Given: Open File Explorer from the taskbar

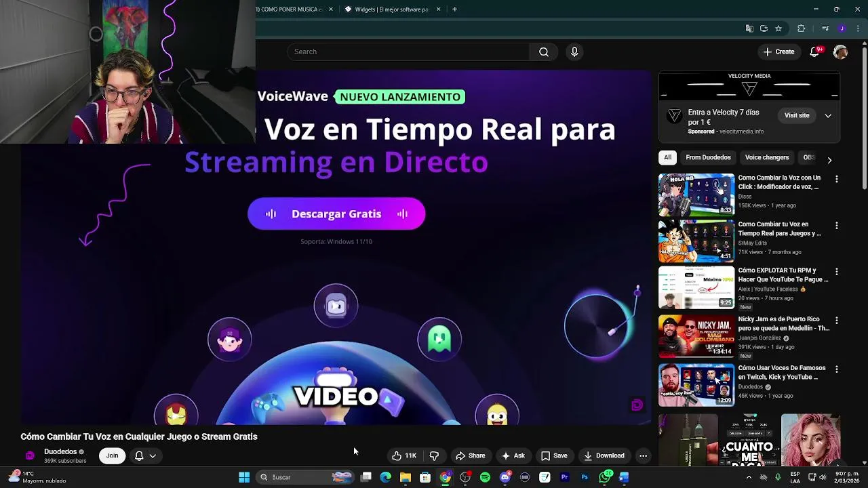Looking at the screenshot, I should (406, 477).
